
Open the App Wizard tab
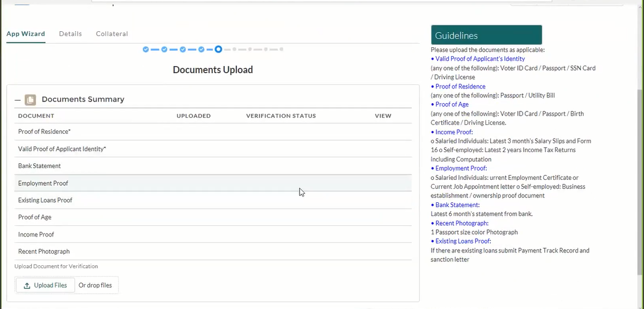click(25, 34)
